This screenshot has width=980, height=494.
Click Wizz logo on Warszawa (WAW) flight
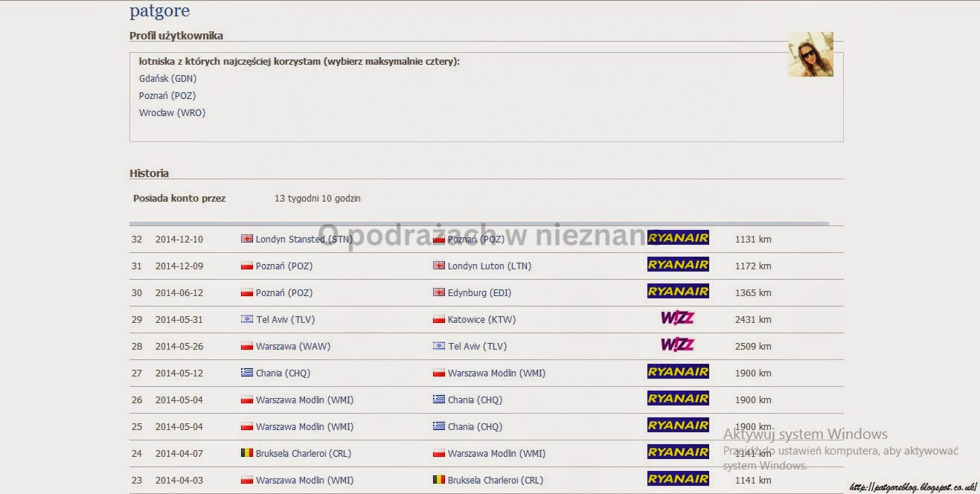coord(677,345)
